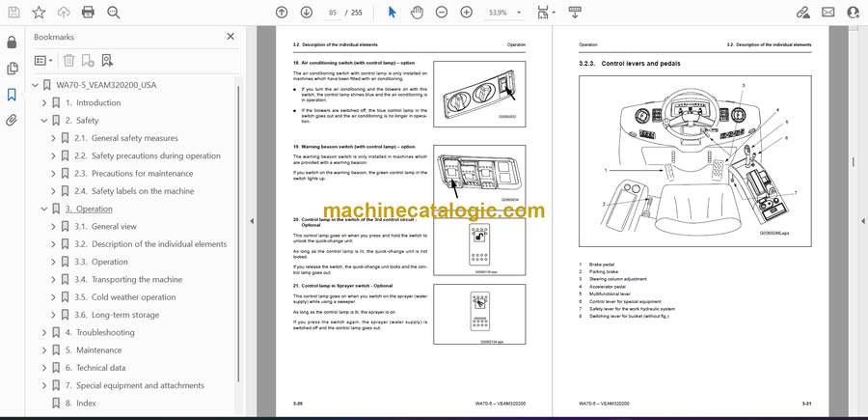Open the Find text magnifier tool
Screen dimensions: 868x420
[114, 13]
